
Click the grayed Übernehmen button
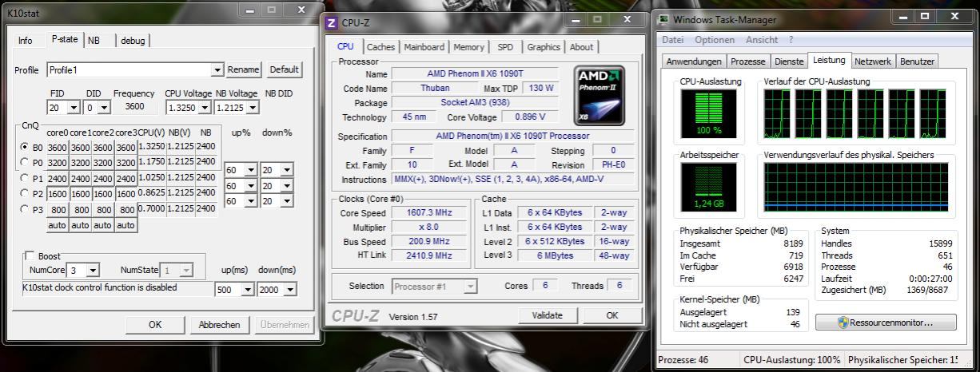tap(284, 324)
